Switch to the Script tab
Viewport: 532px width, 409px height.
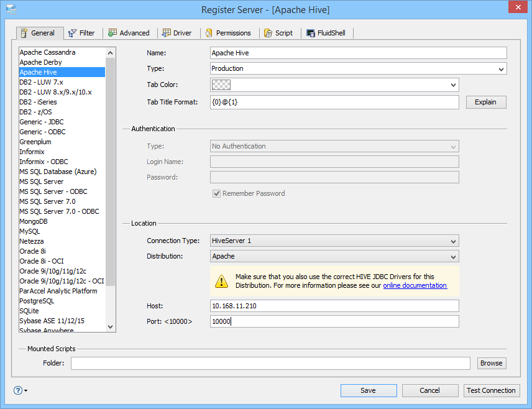click(x=279, y=33)
